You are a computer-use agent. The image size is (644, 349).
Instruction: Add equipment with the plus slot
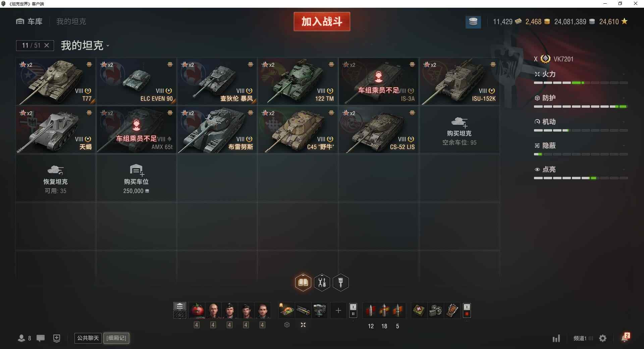pos(338,310)
